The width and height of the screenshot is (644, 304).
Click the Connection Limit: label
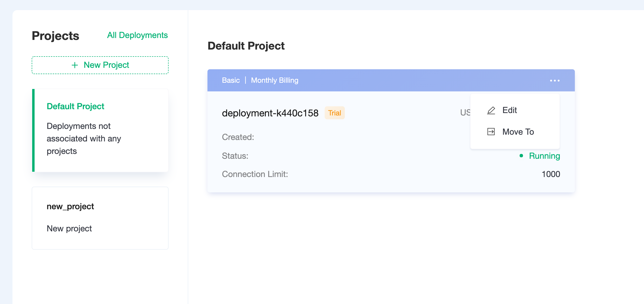coord(255,174)
